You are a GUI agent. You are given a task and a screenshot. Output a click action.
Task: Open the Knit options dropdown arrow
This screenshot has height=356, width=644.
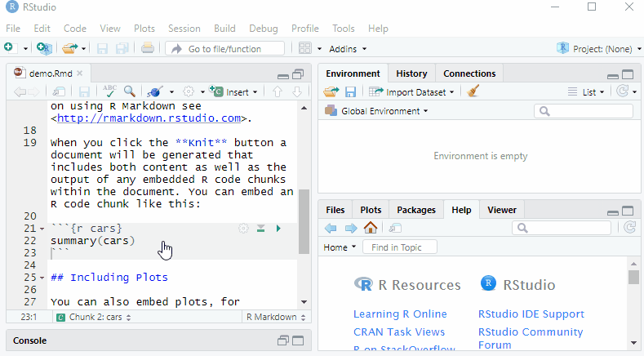(x=171, y=92)
